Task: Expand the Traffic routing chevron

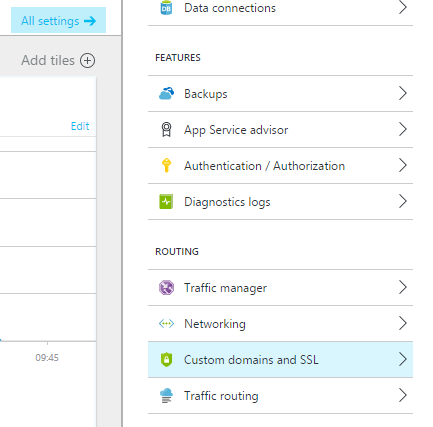Action: point(403,395)
